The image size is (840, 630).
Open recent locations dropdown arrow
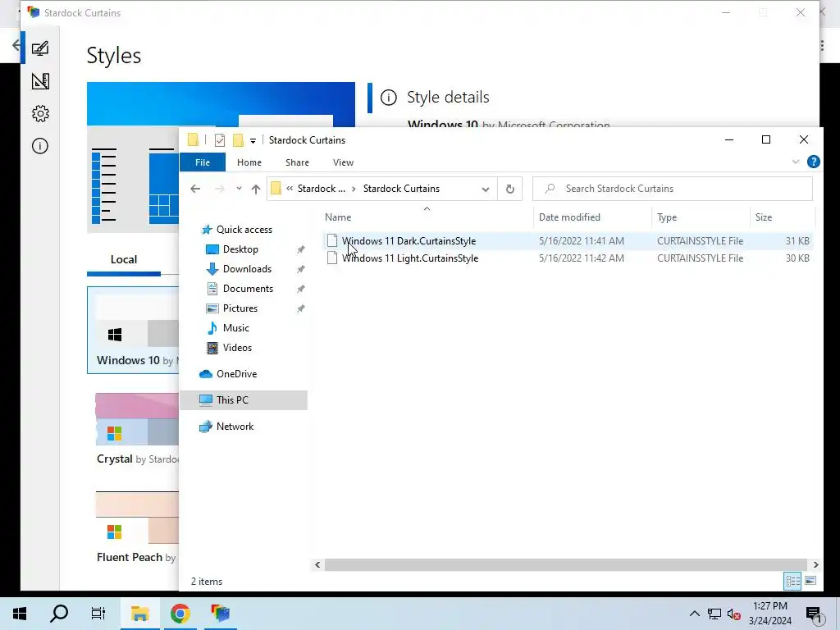click(x=239, y=189)
